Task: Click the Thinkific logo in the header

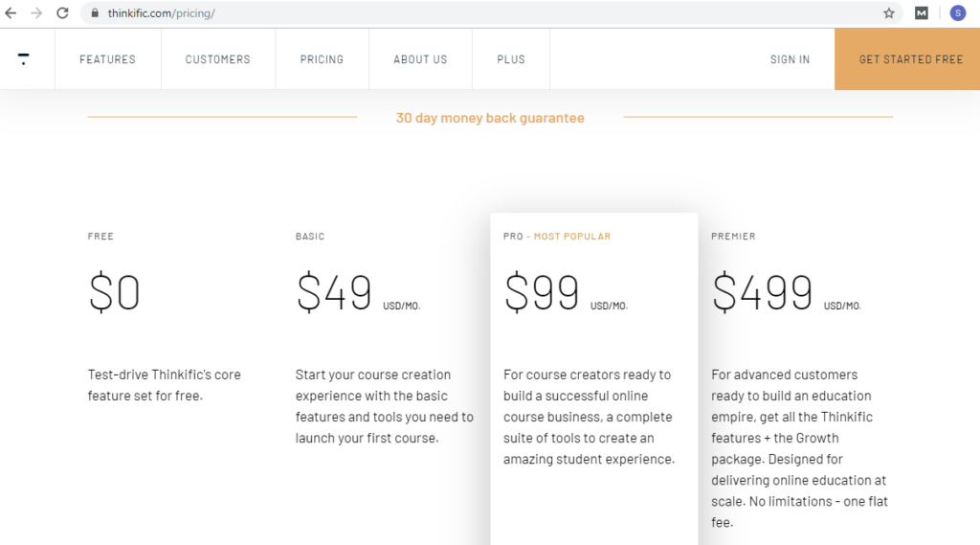Action: (24, 58)
